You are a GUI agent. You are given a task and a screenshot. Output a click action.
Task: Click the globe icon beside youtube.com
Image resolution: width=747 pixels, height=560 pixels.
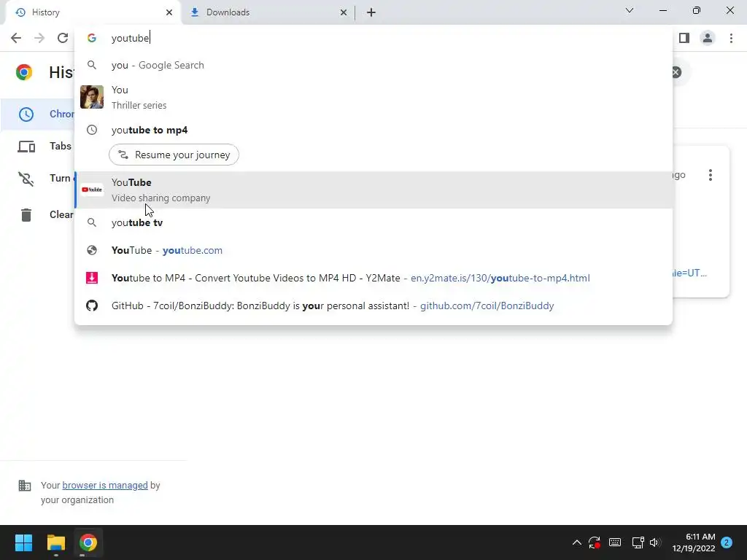[92, 251]
